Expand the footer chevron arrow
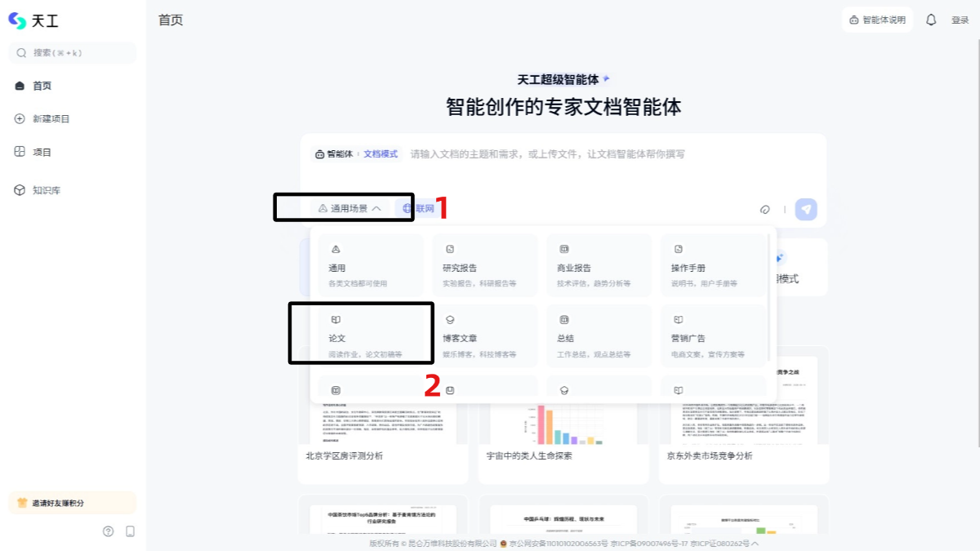The image size is (980, 551). [755, 544]
